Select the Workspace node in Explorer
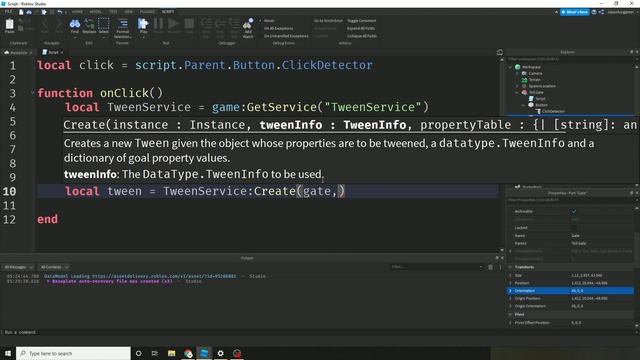 coord(531,67)
